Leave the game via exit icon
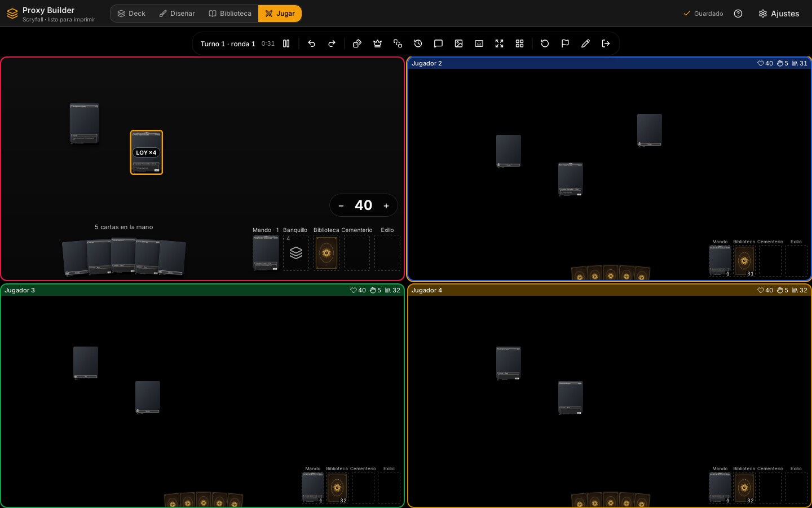Viewport: 812px width, 508px height. pos(606,43)
